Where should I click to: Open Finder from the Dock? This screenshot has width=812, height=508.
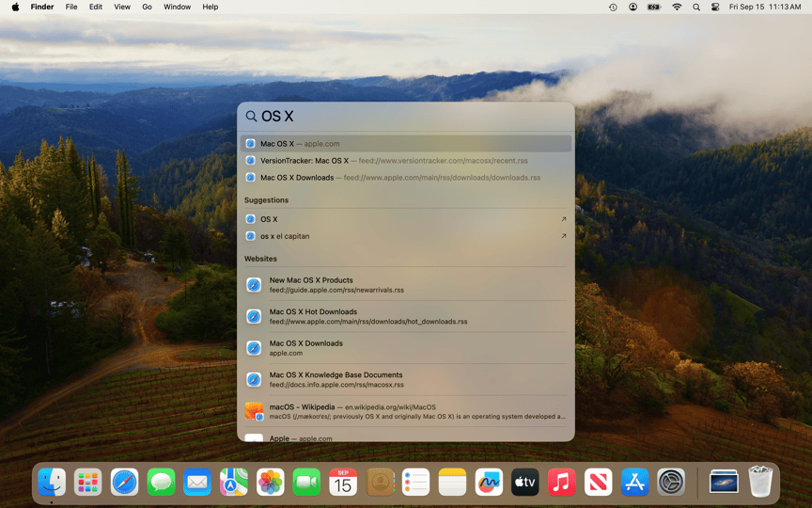(x=52, y=482)
